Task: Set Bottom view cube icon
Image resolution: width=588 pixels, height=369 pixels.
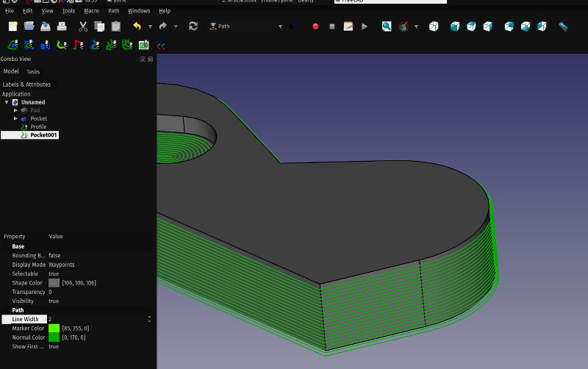Action: pos(526,26)
